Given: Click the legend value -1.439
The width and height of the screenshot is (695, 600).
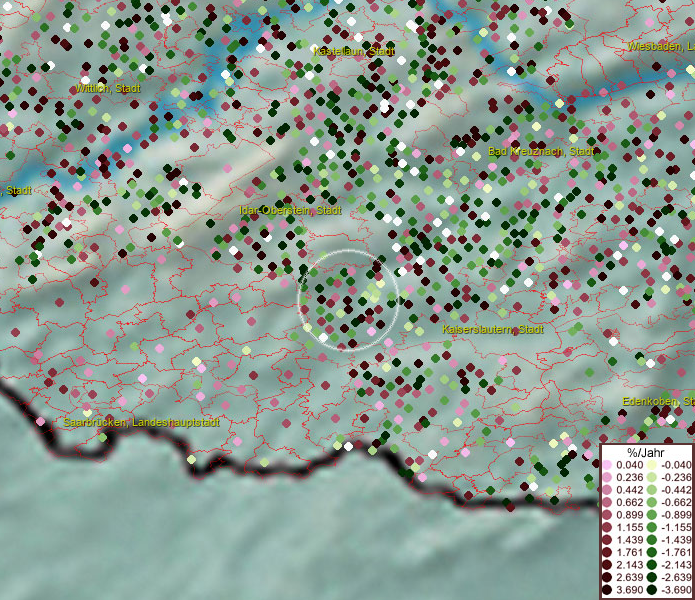Looking at the screenshot, I should point(676,540).
